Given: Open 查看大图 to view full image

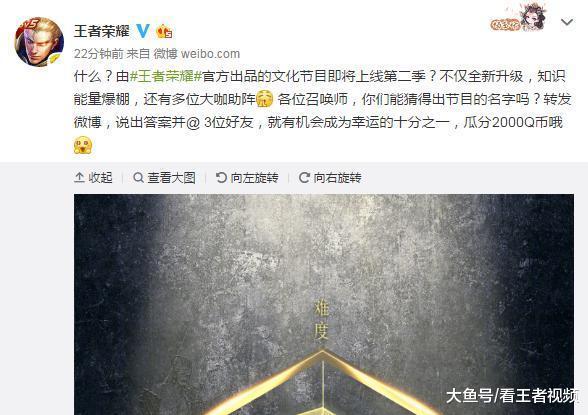Looking at the screenshot, I should coord(164,177).
